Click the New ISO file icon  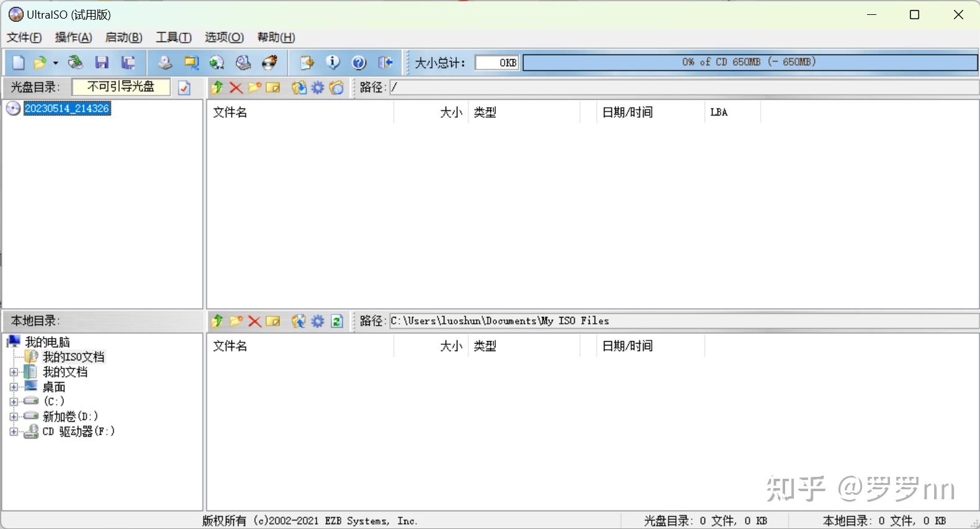19,63
